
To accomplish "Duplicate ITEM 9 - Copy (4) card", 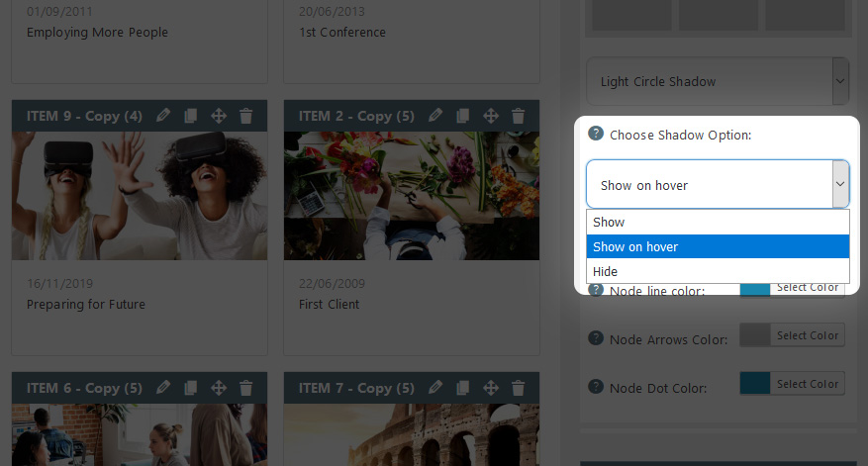I will [x=190, y=116].
